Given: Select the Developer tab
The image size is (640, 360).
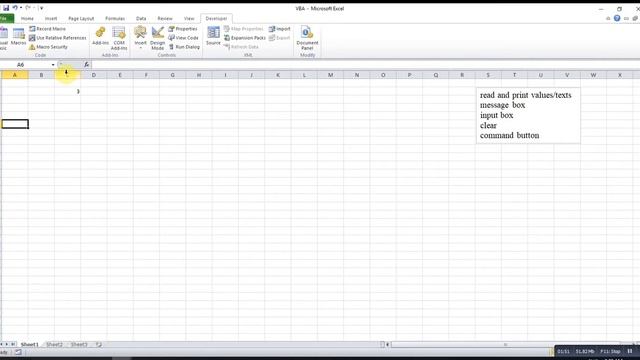Looking at the screenshot, I should coord(216,18).
